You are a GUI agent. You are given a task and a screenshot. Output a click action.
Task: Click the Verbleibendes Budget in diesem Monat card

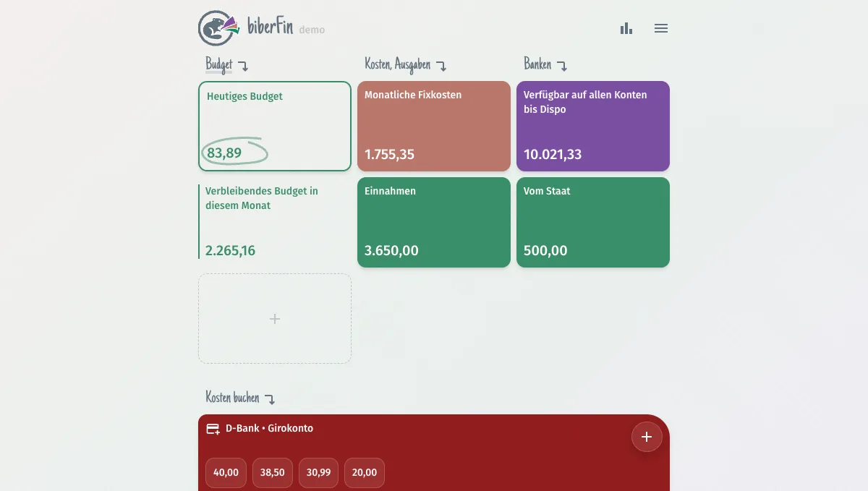[275, 222]
